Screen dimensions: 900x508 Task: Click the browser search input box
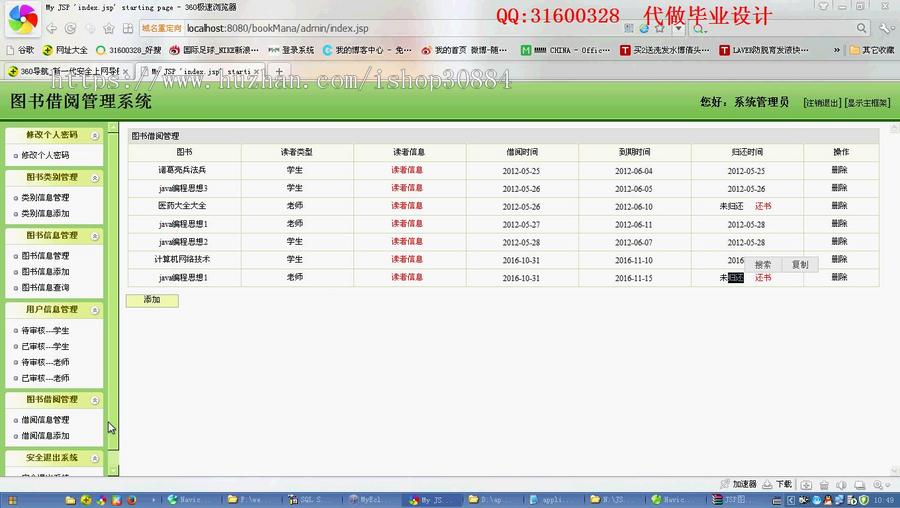pos(781,28)
